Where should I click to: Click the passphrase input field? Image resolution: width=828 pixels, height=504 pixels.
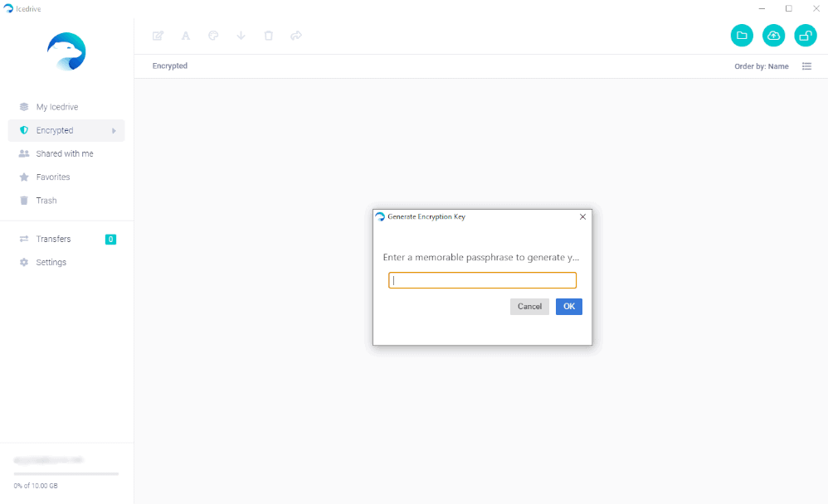[x=482, y=279]
